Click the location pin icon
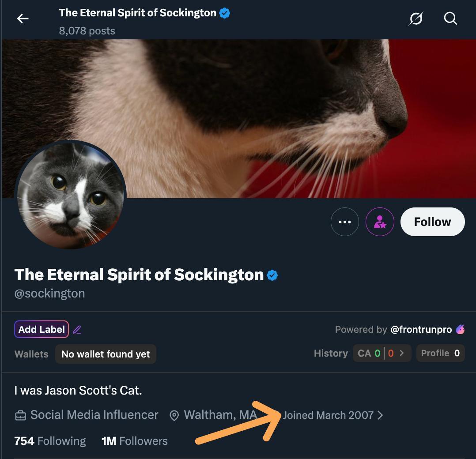476x459 pixels. coord(174,415)
